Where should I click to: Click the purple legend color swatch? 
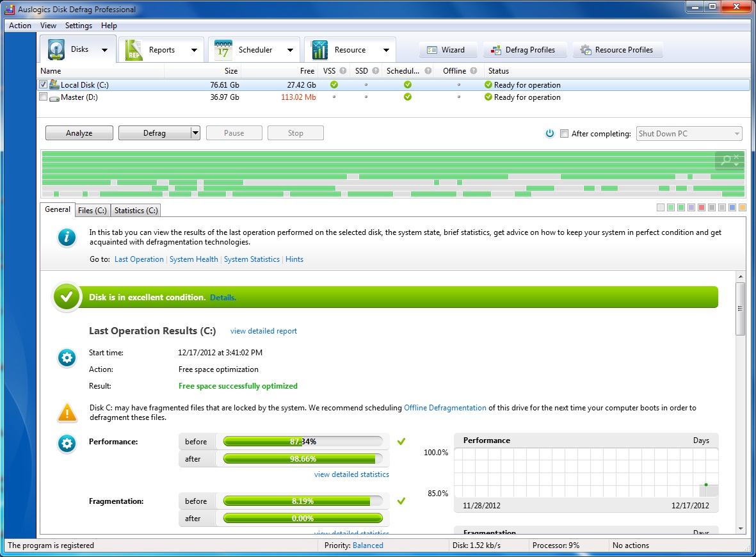pos(691,207)
